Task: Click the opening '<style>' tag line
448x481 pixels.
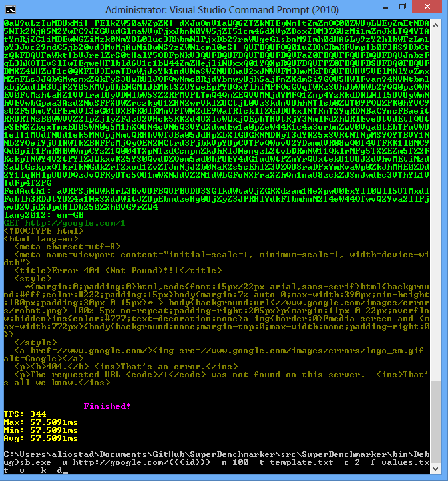Action: (x=33, y=279)
